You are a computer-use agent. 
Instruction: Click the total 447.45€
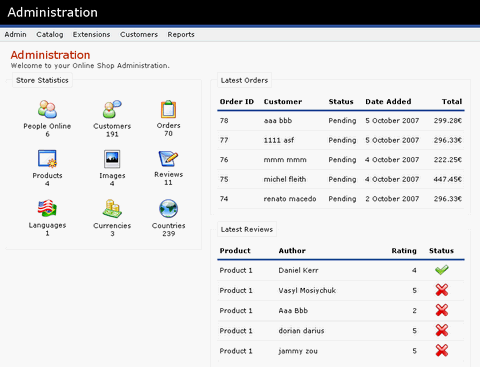448,179
